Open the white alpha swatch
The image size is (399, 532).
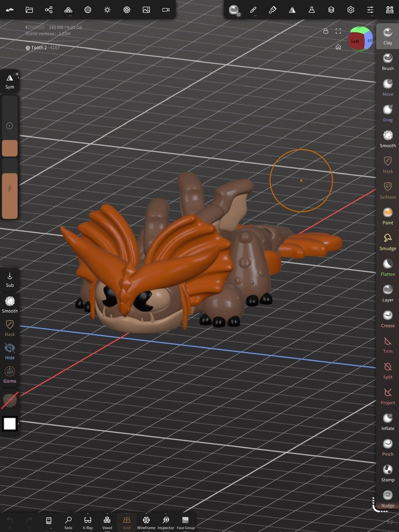(9, 423)
